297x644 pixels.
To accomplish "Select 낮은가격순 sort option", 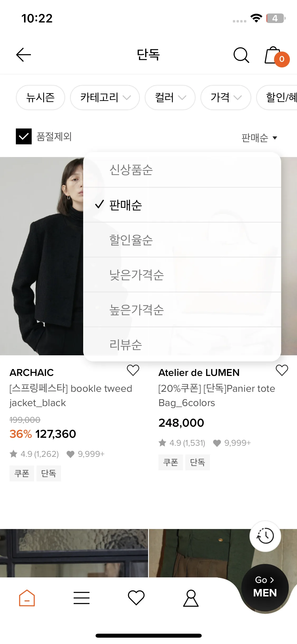I will [x=182, y=275].
